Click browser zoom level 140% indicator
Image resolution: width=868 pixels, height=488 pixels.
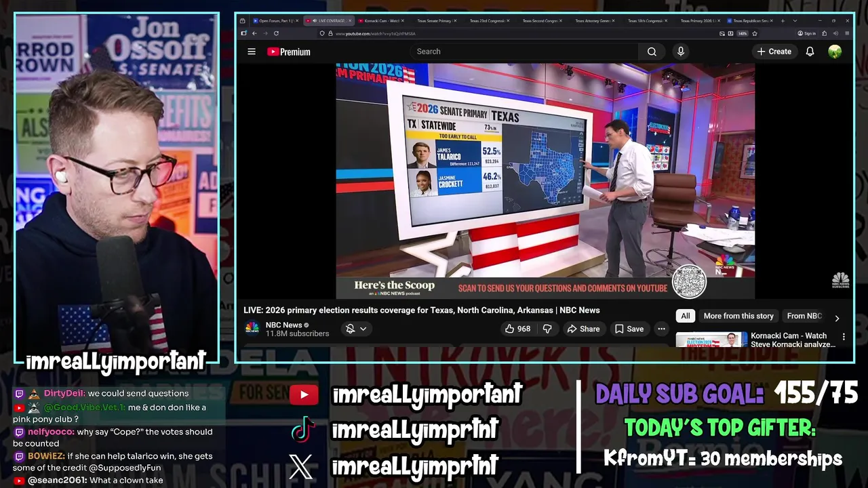coord(742,33)
